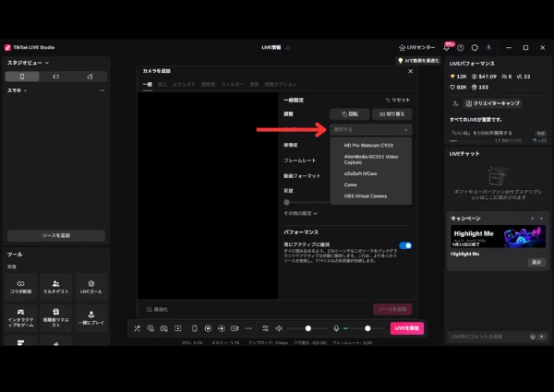This screenshot has height=392, width=554.
Task: Click the camera-with-signal icon in bottom toolbar
Action: pos(235,328)
